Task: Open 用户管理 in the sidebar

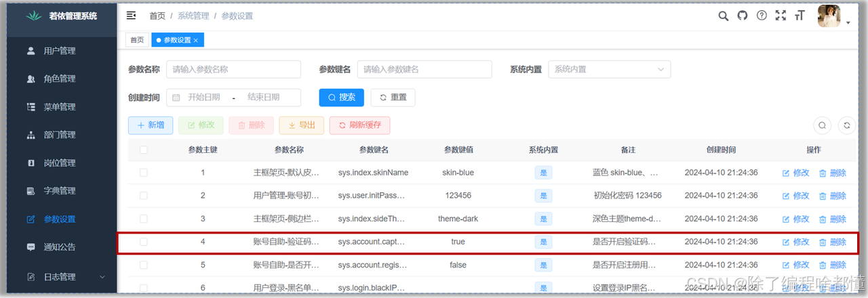Action: (58, 51)
